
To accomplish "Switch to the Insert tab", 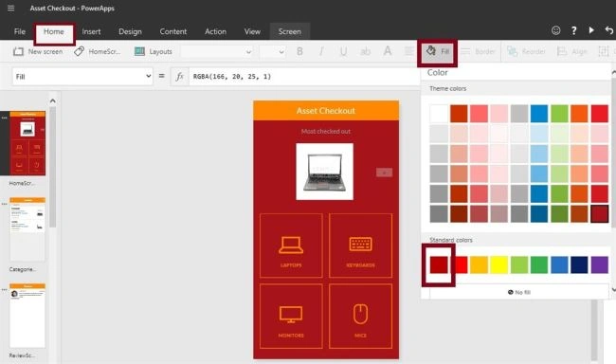I will pyautogui.click(x=91, y=31).
